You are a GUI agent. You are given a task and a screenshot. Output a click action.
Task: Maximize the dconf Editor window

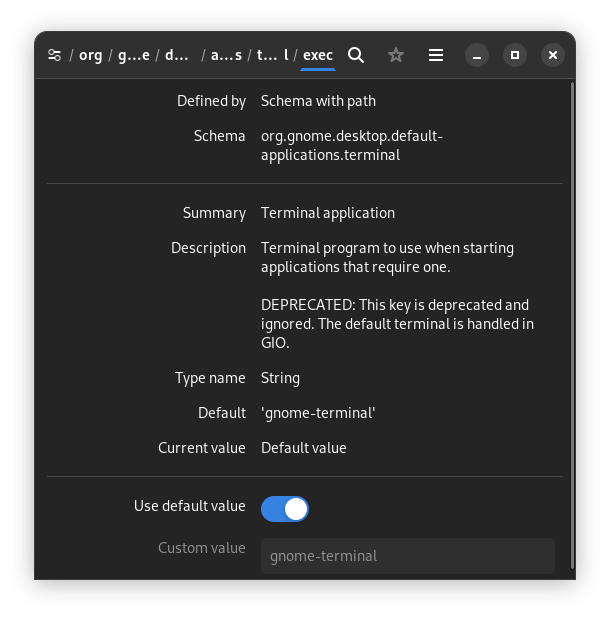515,55
